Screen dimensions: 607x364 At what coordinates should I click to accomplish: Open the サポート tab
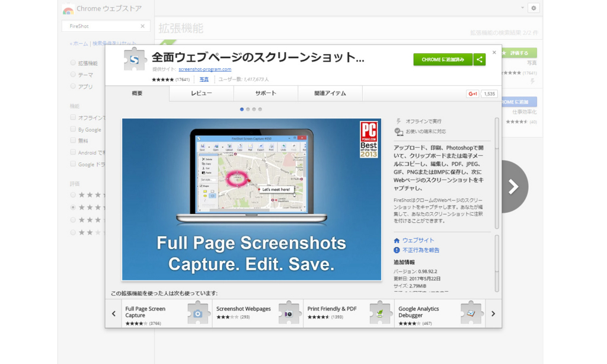click(x=266, y=93)
